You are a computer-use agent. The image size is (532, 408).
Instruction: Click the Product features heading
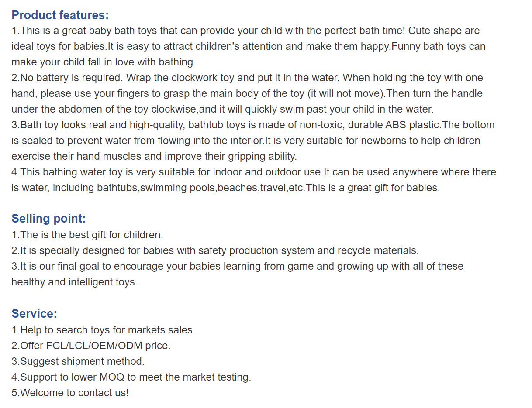coord(60,15)
